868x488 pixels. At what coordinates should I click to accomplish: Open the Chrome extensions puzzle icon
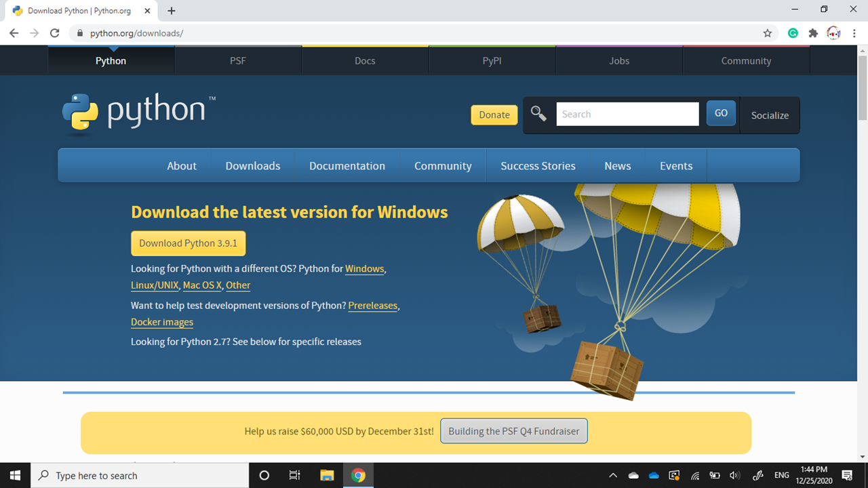(813, 33)
